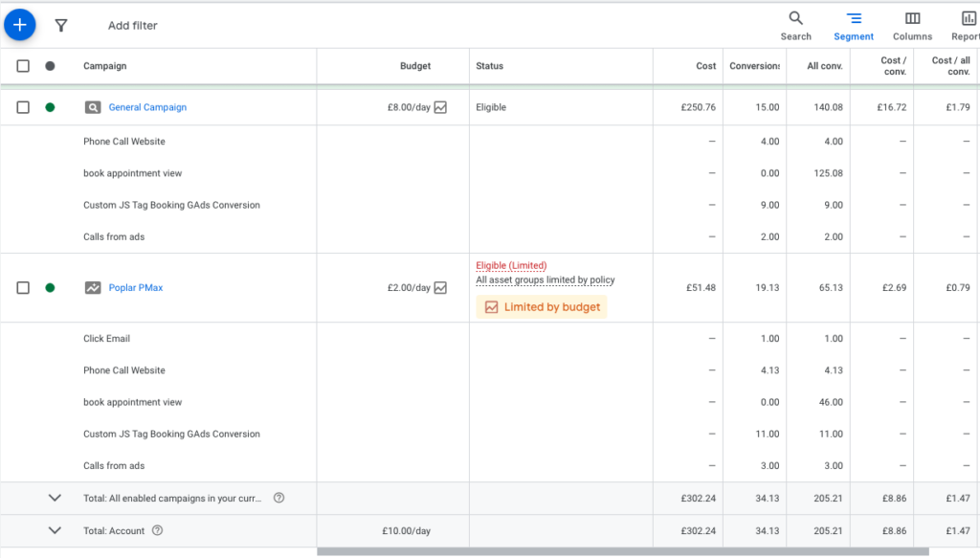Sort by the Cost / all conv. header
The width and height of the screenshot is (980, 558).
950,66
